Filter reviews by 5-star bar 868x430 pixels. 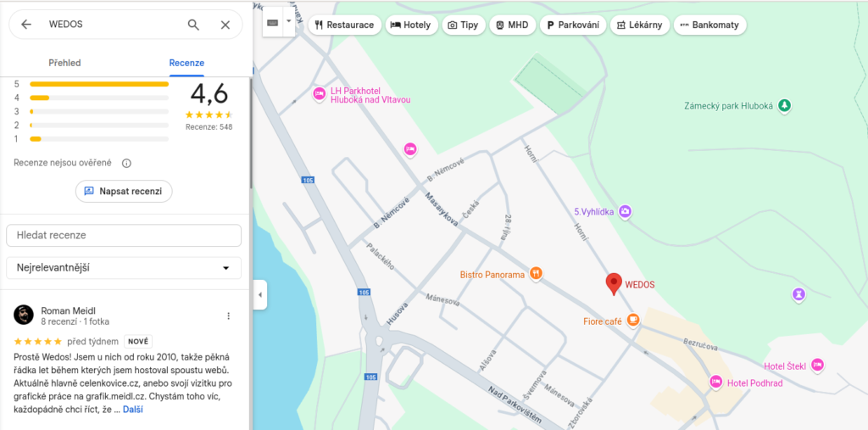[99, 84]
